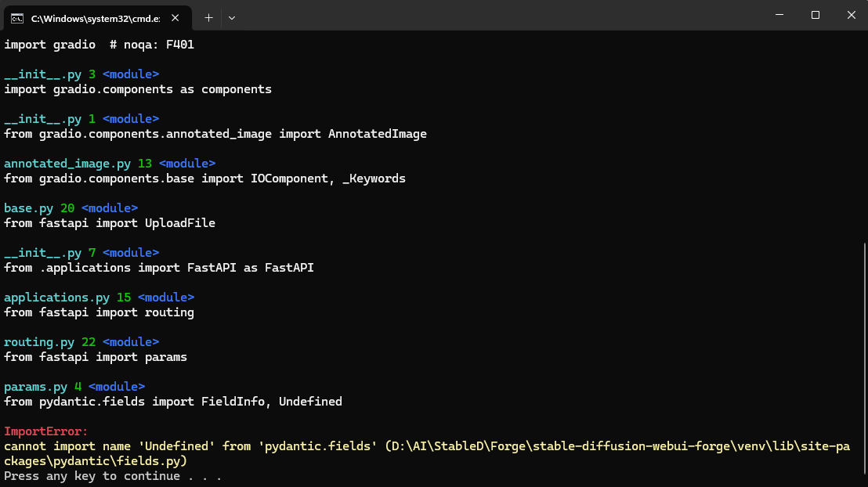Close the terminal window

pos(851,15)
